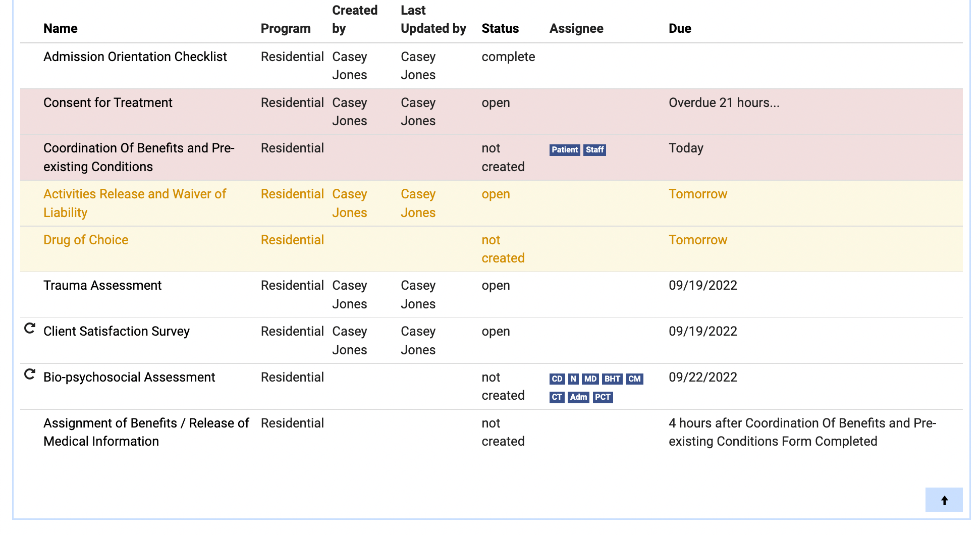Image resolution: width=980 pixels, height=535 pixels.
Task: Click '4 hours after Coordination Of Benefits' due text
Action: 802,432
